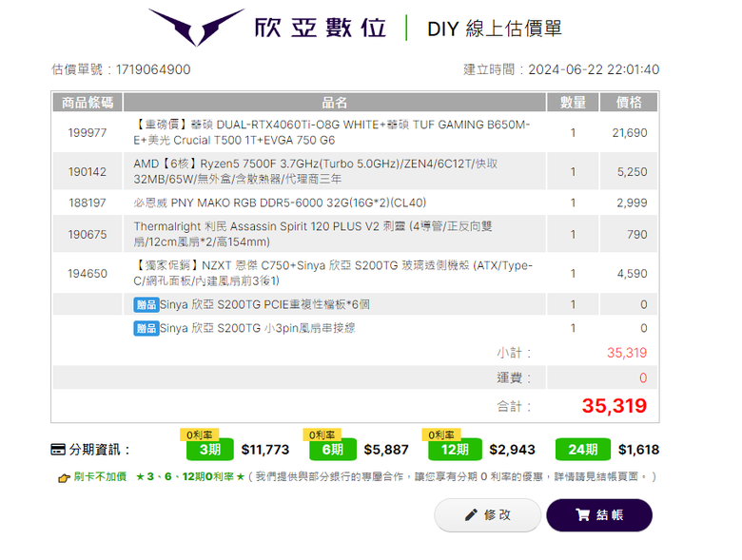Click the Ryzen5 7500F product name
The height and width of the screenshot is (560, 742).
pos(316,172)
